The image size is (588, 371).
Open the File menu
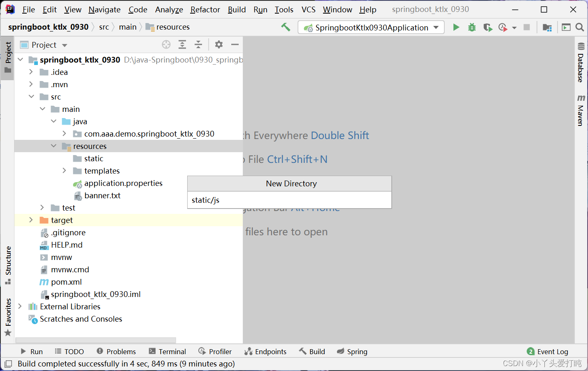[x=28, y=9]
